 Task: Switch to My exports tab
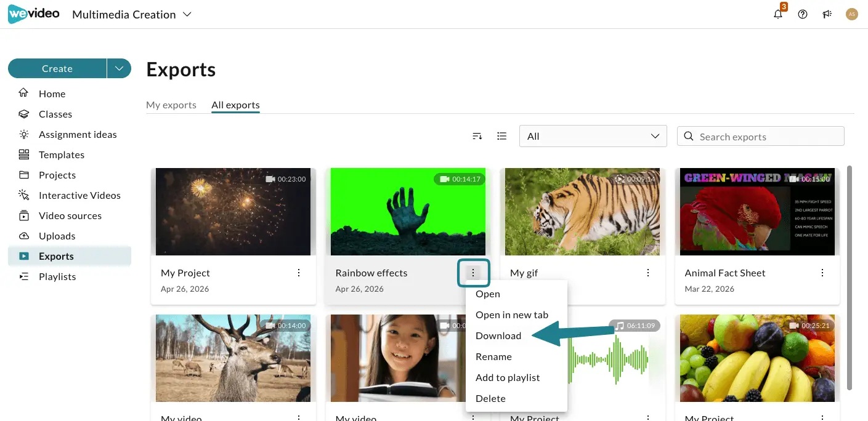[171, 105]
